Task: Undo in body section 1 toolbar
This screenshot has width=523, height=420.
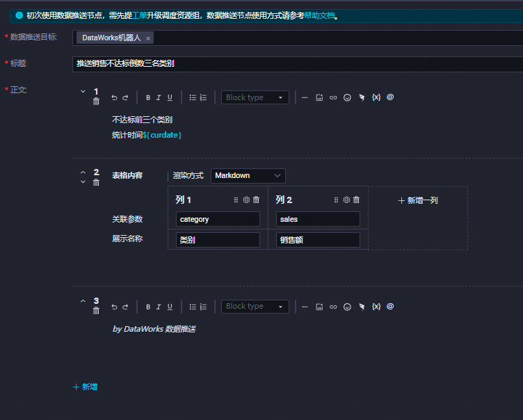Action: (x=114, y=97)
